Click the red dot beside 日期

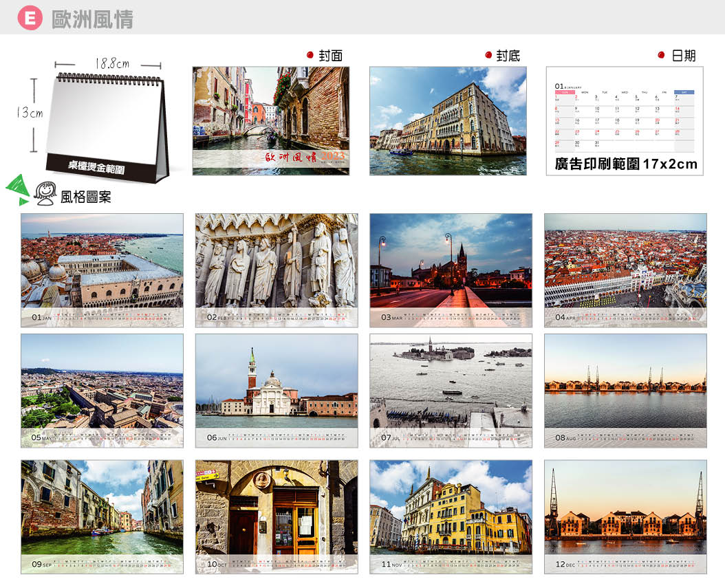coord(661,55)
